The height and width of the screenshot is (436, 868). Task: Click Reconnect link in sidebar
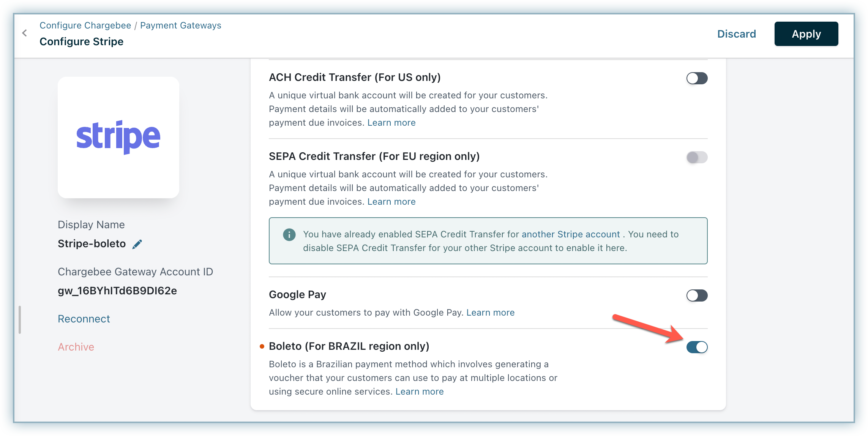[x=84, y=319]
